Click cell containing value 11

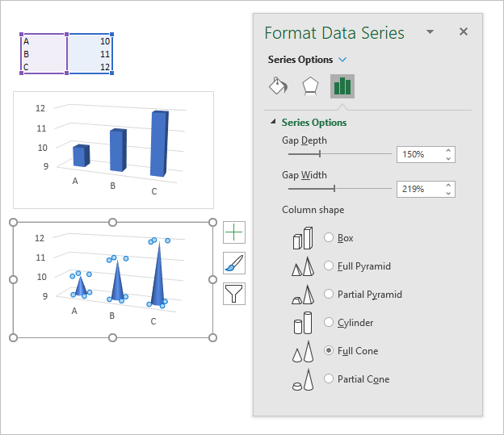90,54
